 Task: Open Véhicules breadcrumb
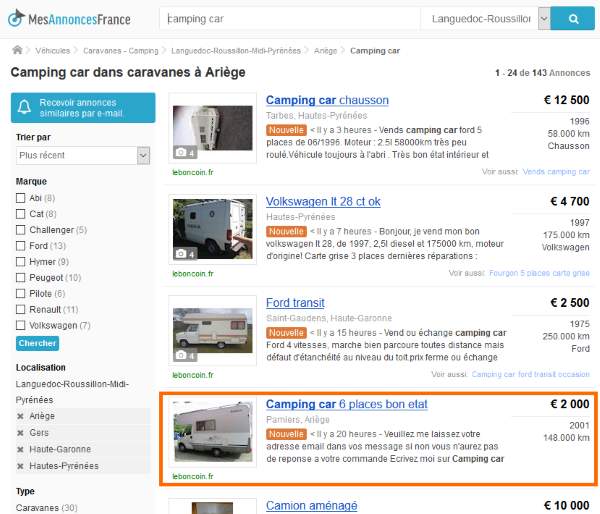point(52,51)
